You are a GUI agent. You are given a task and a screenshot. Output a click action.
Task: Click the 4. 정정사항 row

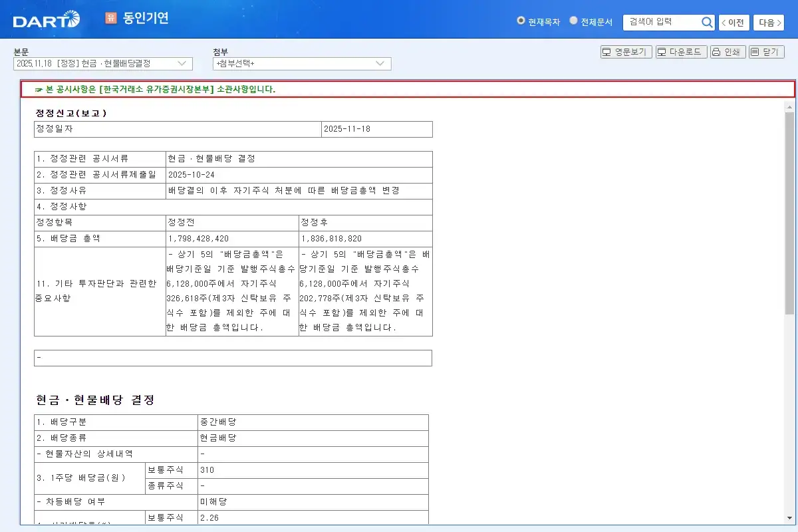pos(233,207)
